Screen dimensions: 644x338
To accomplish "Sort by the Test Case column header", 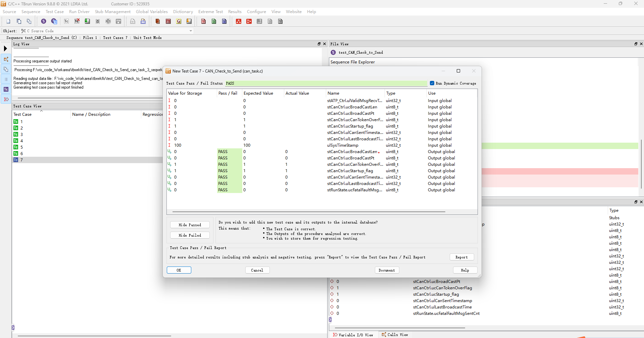I will [22, 114].
